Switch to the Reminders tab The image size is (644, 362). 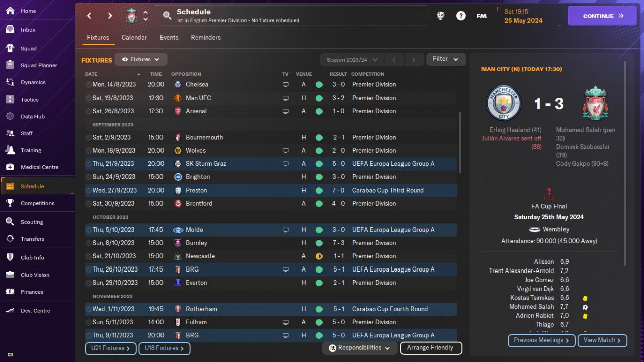click(x=206, y=38)
